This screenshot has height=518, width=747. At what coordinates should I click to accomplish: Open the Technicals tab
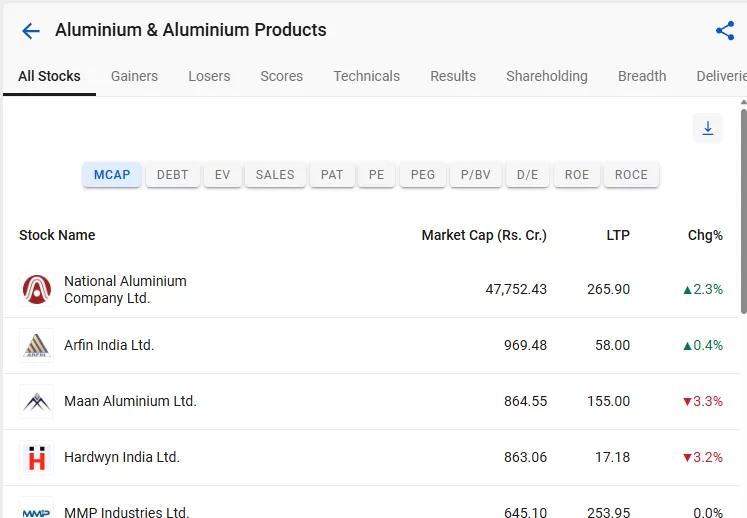[366, 76]
